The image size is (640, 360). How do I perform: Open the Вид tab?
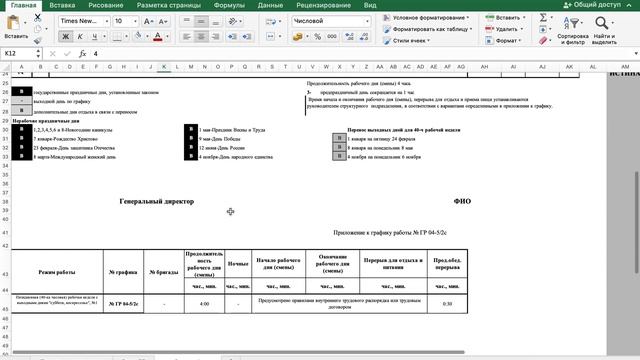[370, 5]
